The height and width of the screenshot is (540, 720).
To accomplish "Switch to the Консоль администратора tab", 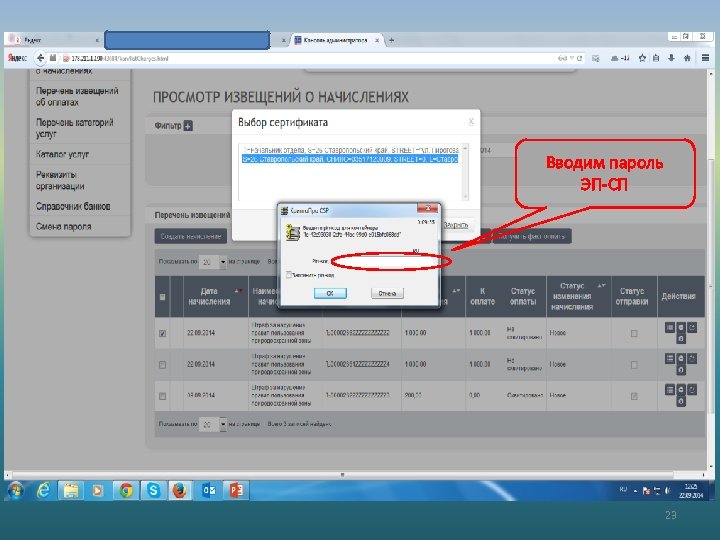I will 335,40.
